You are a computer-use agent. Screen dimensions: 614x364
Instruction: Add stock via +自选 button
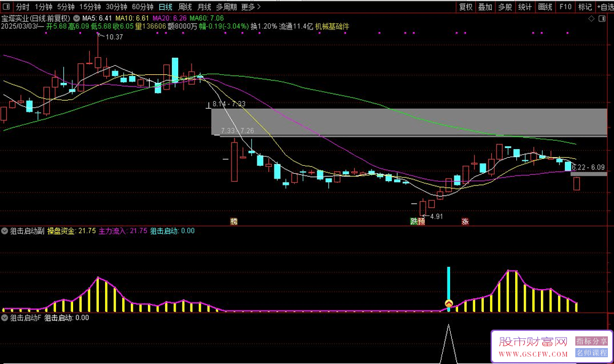[x=605, y=7]
